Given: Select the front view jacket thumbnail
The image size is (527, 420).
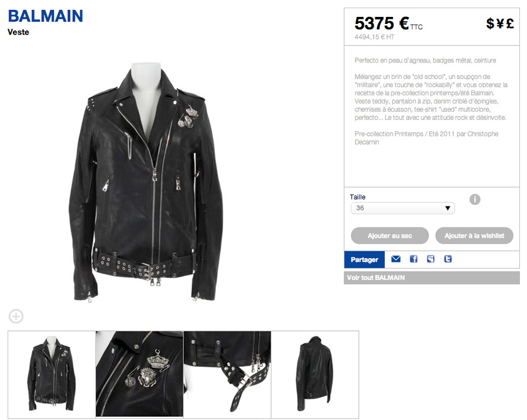Looking at the screenshot, I should click(52, 374).
